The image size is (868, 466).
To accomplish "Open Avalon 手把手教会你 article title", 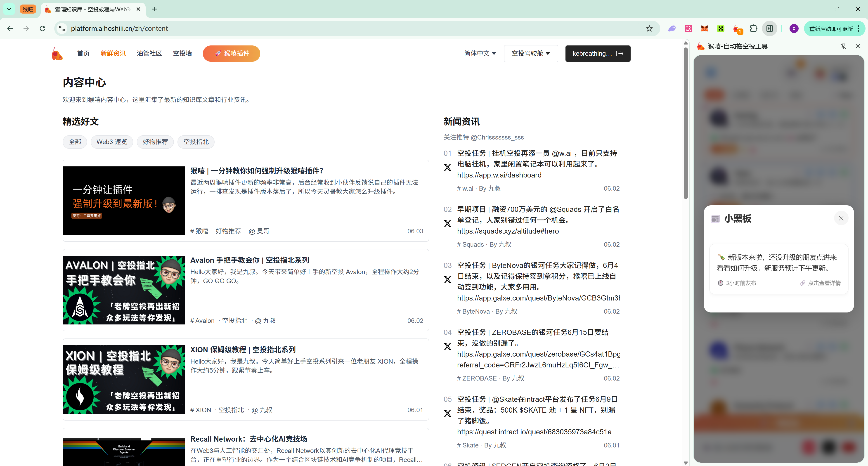I will (250, 260).
